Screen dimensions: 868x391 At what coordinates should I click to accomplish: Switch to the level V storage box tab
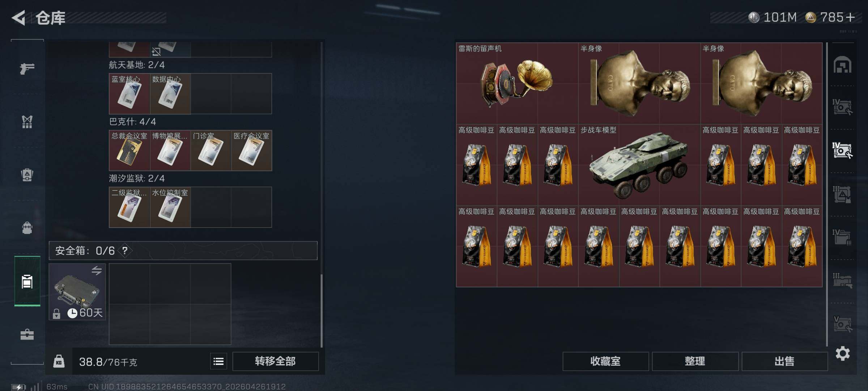pos(843,324)
